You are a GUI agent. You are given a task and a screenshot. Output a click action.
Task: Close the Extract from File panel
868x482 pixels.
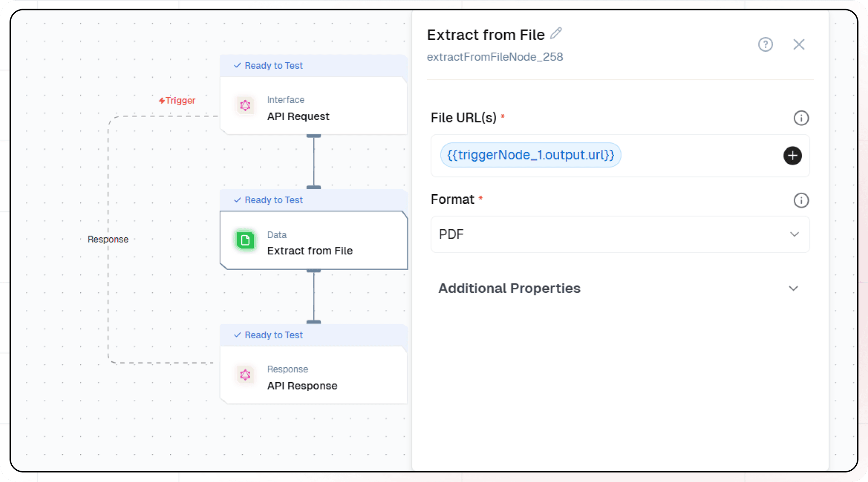coord(799,44)
